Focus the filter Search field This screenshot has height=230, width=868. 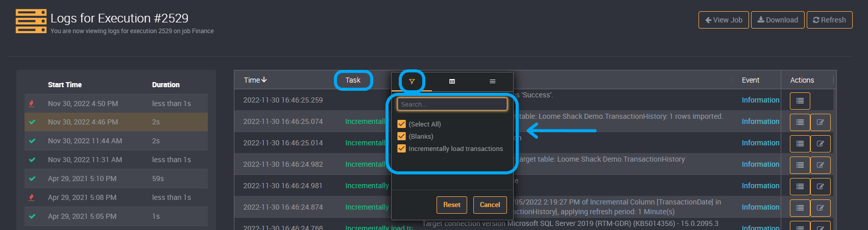[x=452, y=104]
